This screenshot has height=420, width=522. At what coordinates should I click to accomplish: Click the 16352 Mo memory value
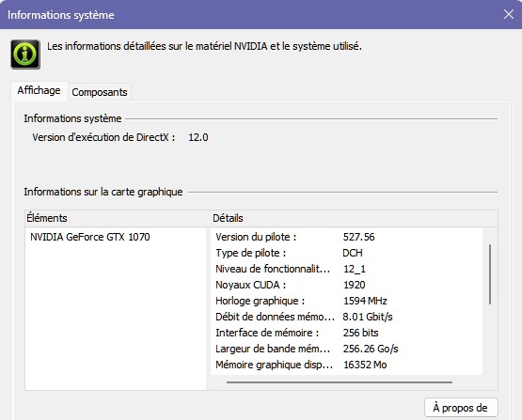click(x=365, y=365)
